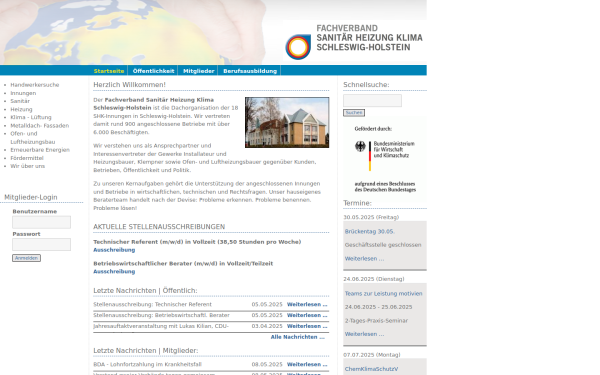
Task: Click the office building photo
Action: tap(287, 122)
